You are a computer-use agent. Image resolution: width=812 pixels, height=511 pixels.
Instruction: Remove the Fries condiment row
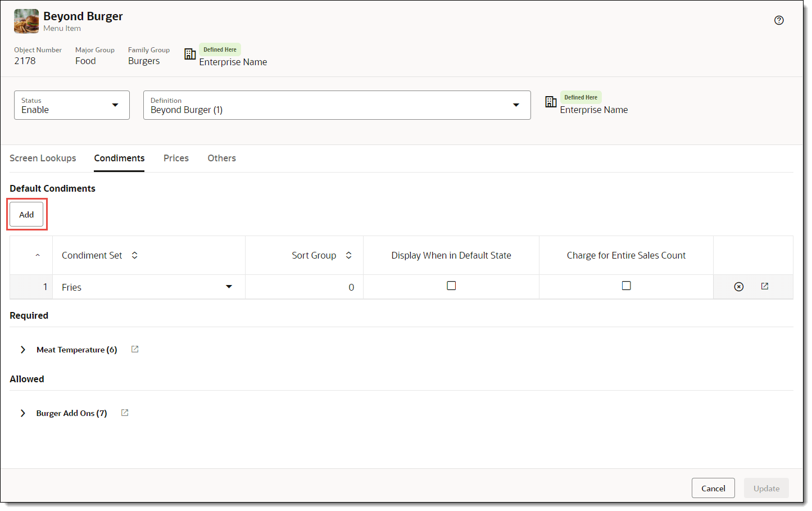[739, 287]
